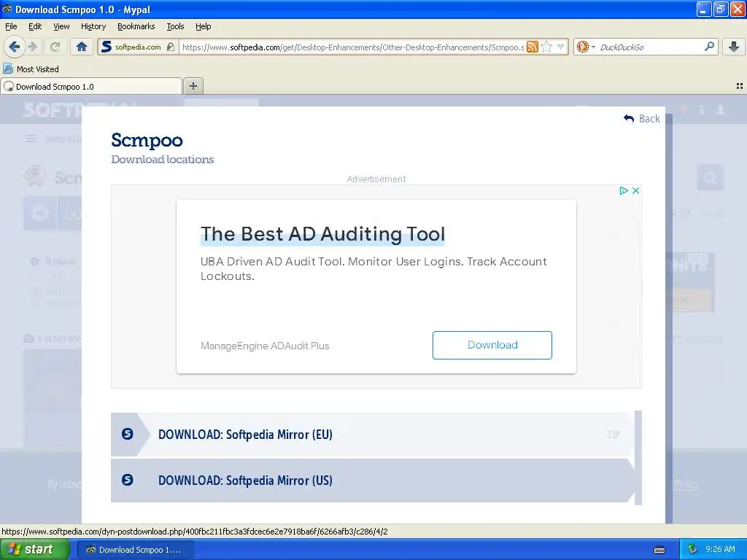
Task: Open the Tools menu
Action: [x=175, y=26]
